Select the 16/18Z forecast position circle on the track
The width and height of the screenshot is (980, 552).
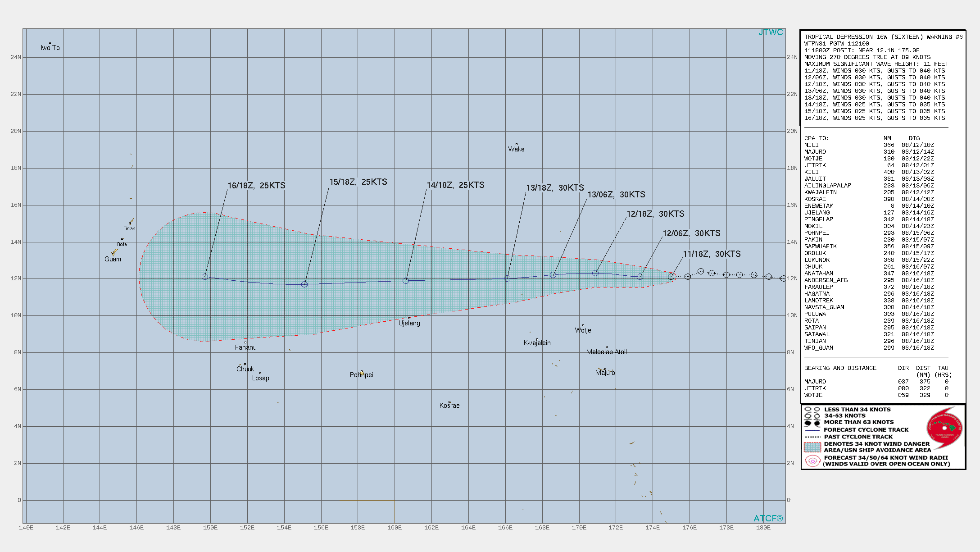coord(205,277)
